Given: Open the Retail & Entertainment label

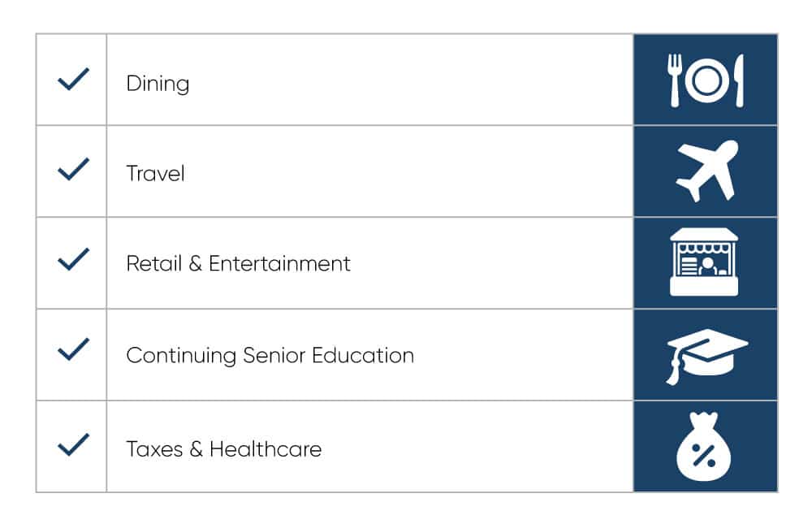Looking at the screenshot, I should 238,264.
